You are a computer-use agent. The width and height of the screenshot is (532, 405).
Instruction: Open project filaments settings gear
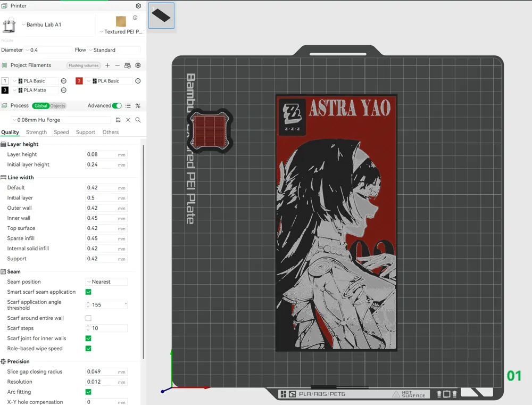[x=138, y=65]
